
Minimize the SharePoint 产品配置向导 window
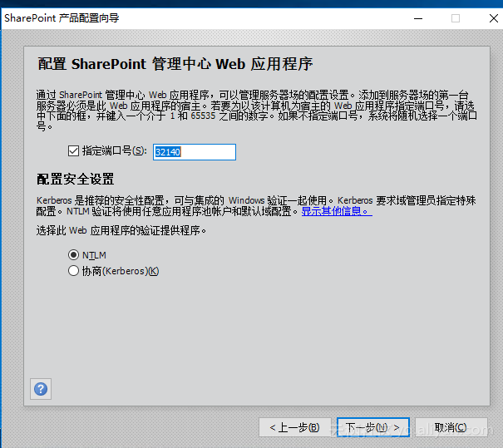point(418,18)
